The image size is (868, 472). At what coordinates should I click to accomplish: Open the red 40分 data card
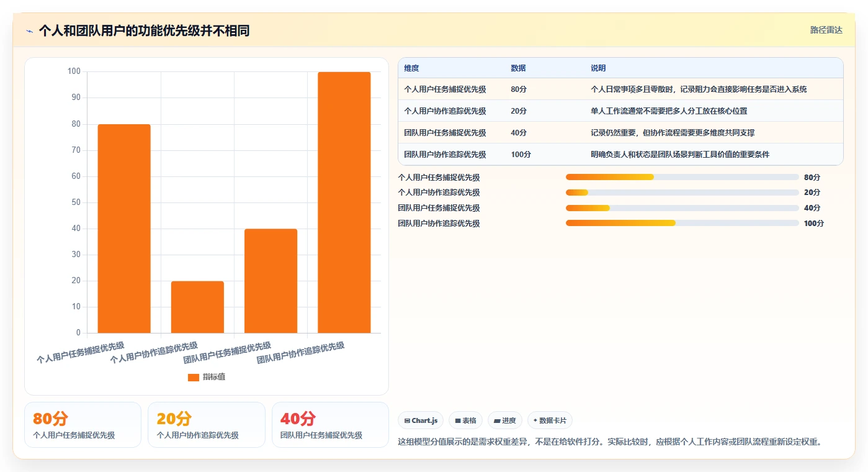(330, 425)
